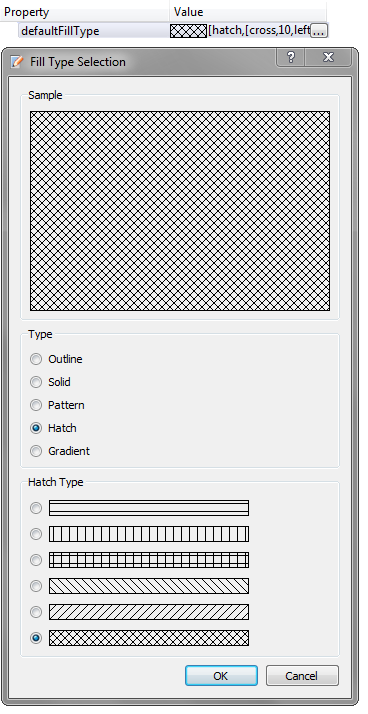Click the left diagonal hatch pattern preview

point(148,586)
